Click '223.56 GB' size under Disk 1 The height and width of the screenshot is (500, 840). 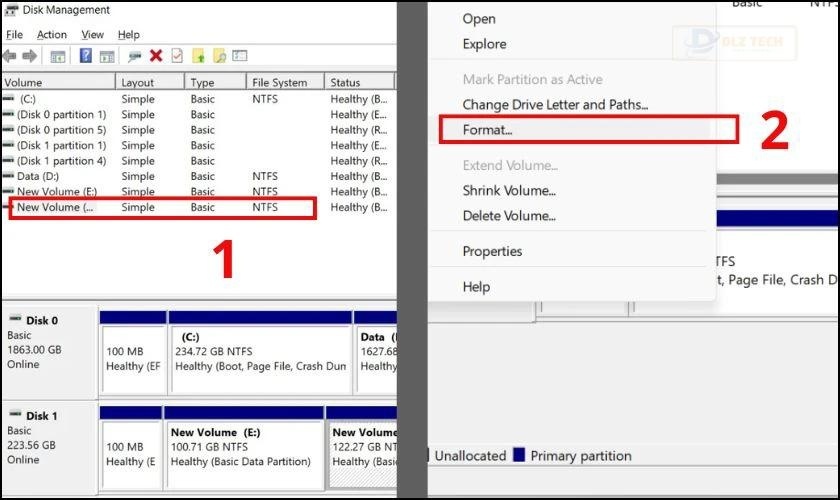tap(31, 445)
